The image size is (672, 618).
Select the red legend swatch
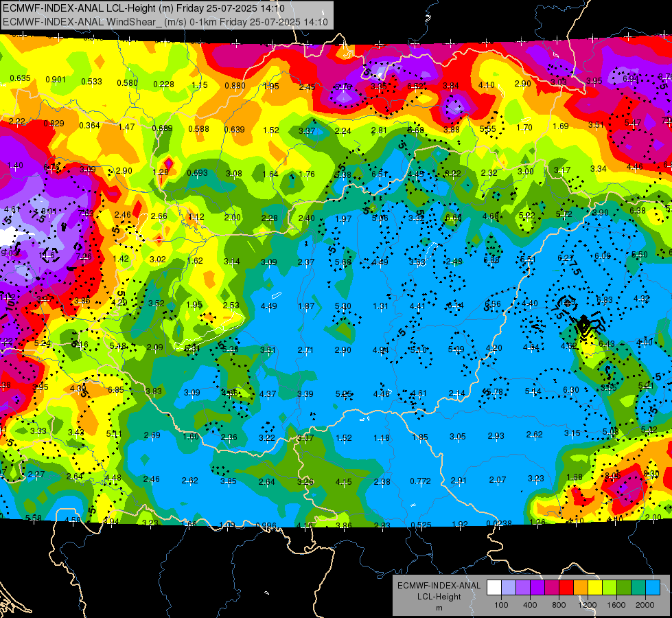click(x=566, y=588)
